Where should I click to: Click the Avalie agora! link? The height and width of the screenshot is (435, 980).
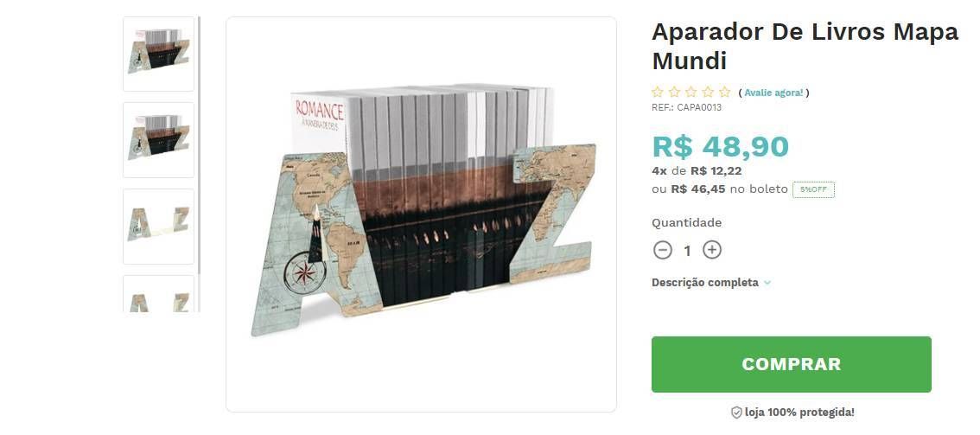(x=773, y=93)
